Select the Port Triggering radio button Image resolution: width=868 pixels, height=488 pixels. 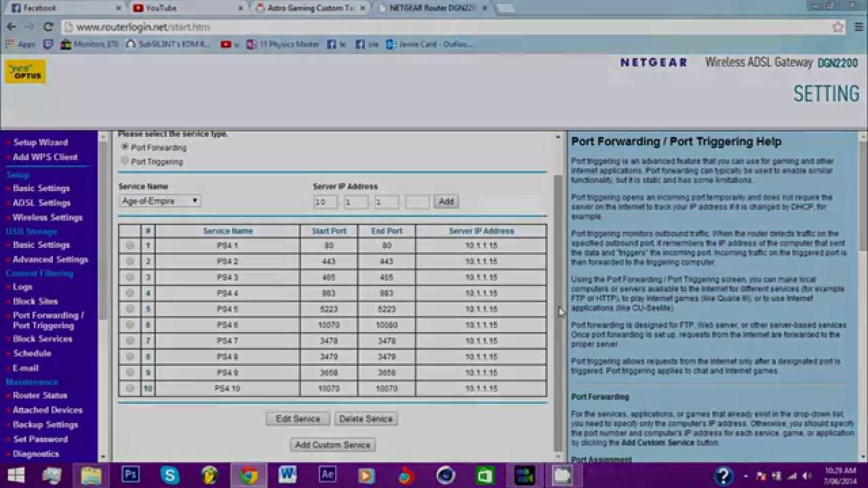(x=125, y=161)
